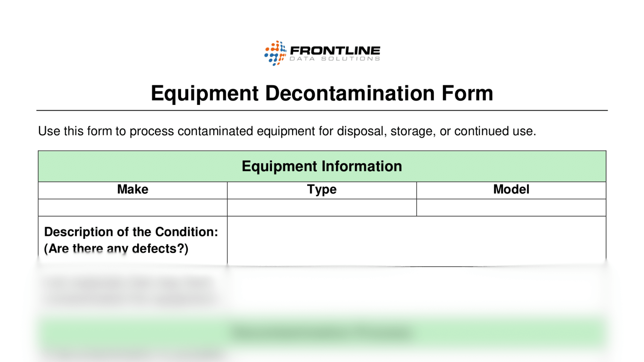
Task: Select the Equipment Decontamination Form title
Action: [322, 93]
